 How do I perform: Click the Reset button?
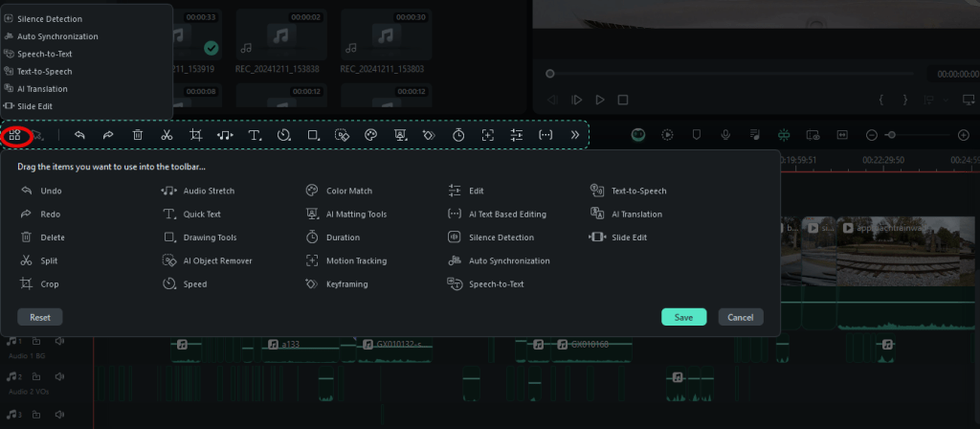[x=40, y=317]
